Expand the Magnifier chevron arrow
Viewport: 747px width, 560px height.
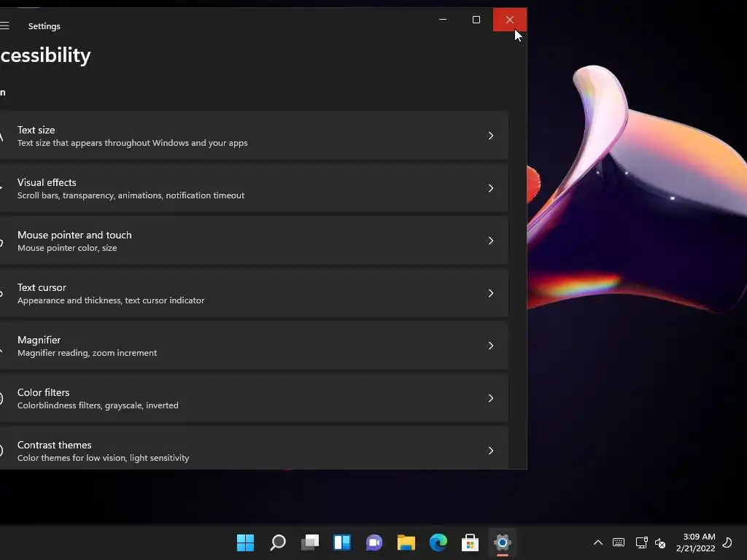pyautogui.click(x=491, y=345)
